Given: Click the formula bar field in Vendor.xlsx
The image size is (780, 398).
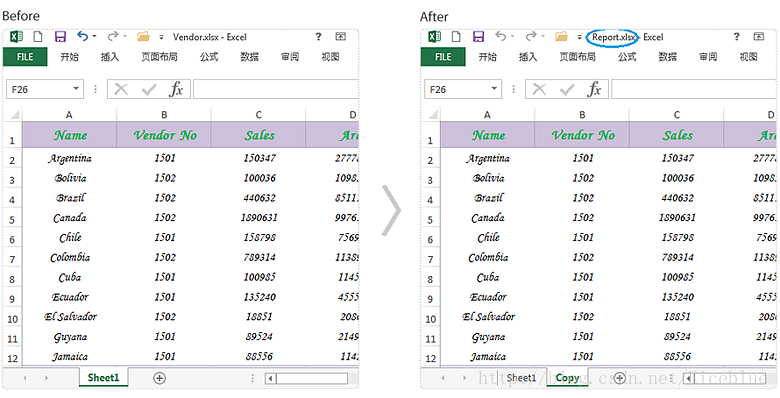Looking at the screenshot, I should 276,90.
